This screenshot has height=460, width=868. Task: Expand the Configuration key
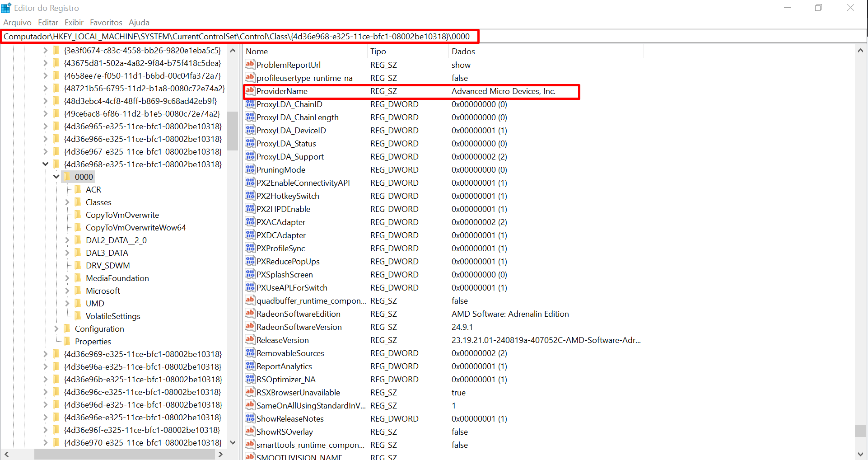pos(56,329)
